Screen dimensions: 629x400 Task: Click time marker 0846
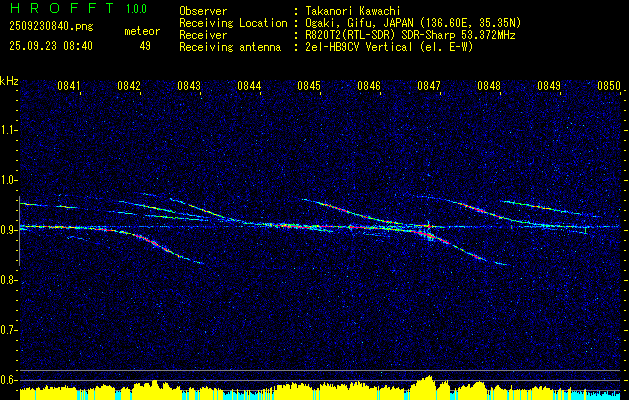(x=369, y=86)
